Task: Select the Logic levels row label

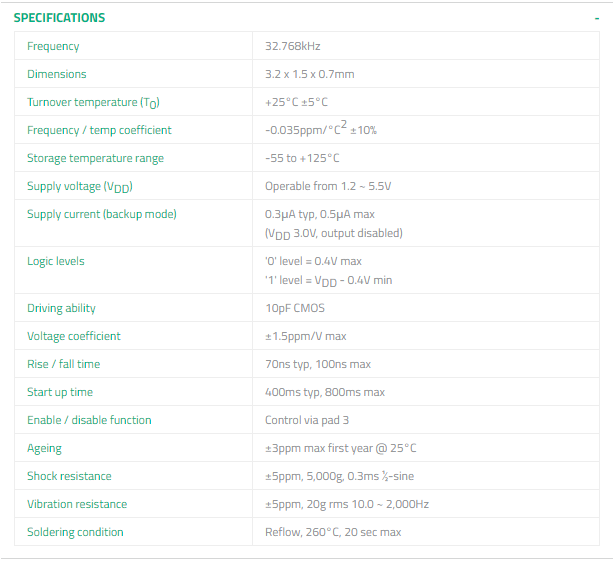Action: tap(56, 261)
